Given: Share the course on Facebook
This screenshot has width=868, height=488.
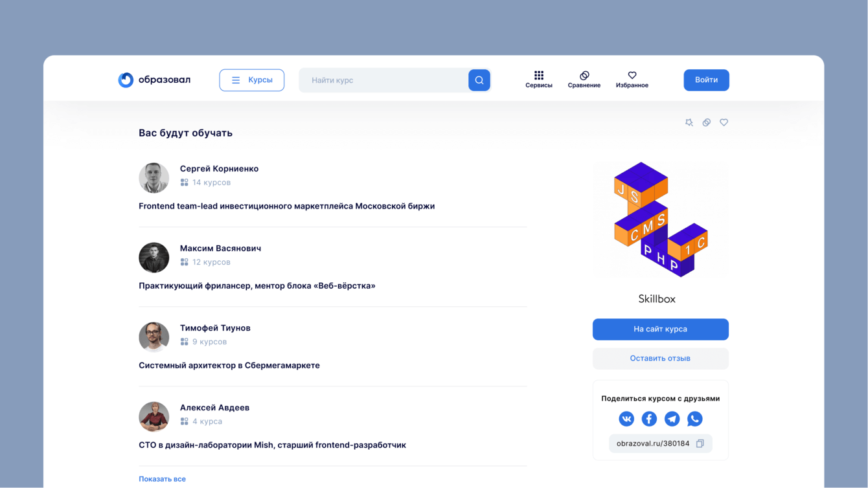Looking at the screenshot, I should point(649,419).
